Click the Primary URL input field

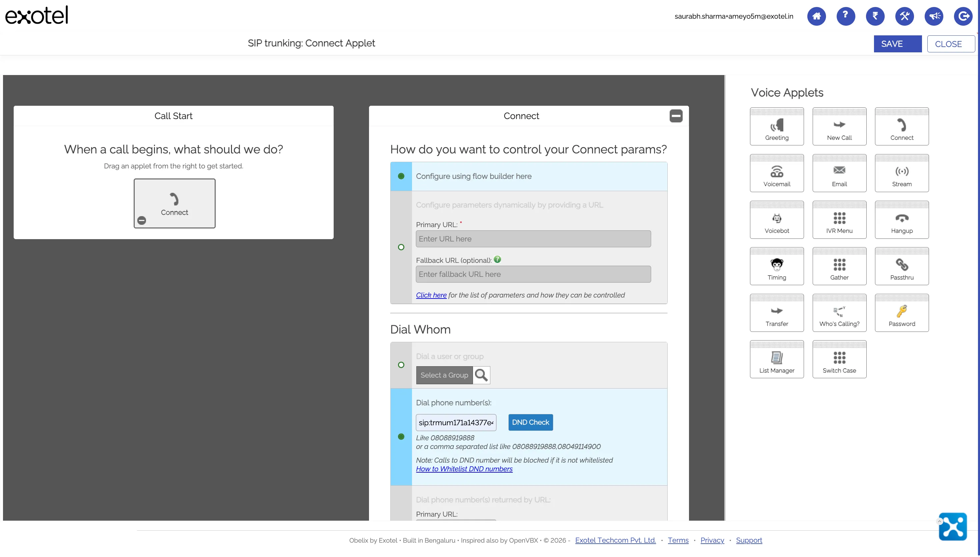pos(533,239)
